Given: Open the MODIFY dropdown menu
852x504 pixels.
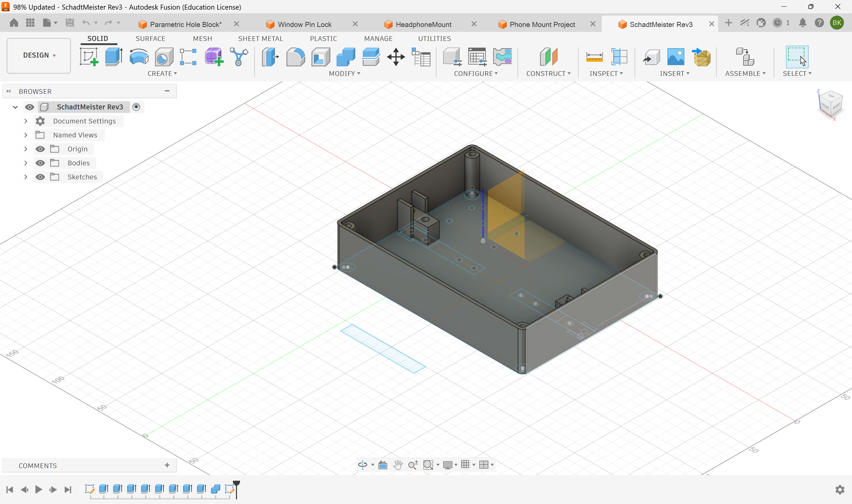Looking at the screenshot, I should [x=344, y=74].
